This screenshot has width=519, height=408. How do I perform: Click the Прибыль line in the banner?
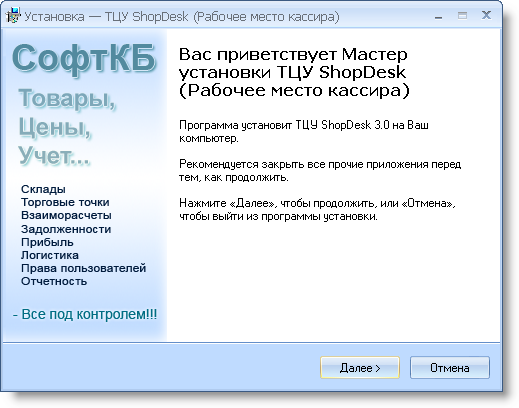[47, 242]
